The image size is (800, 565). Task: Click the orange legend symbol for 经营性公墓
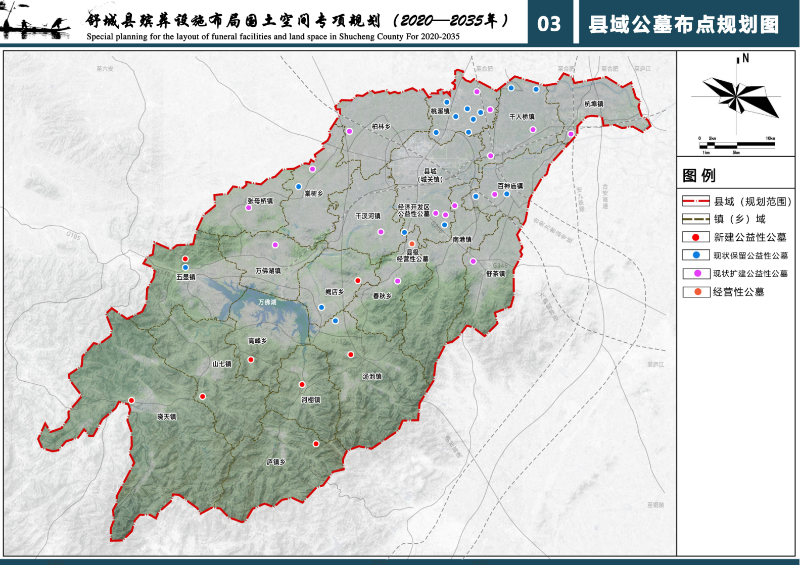(x=695, y=291)
